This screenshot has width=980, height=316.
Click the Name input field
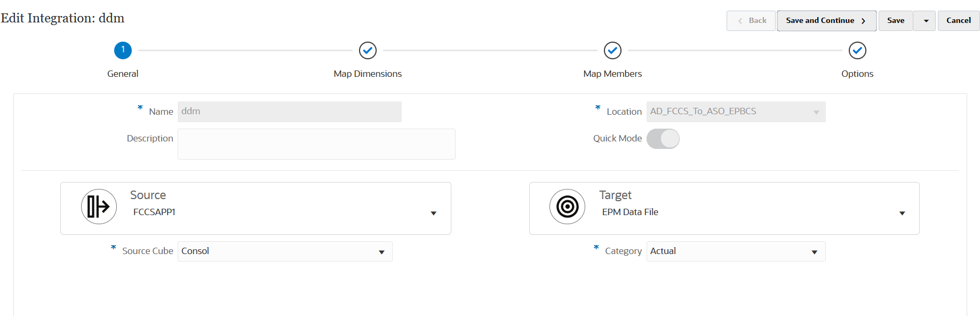289,112
